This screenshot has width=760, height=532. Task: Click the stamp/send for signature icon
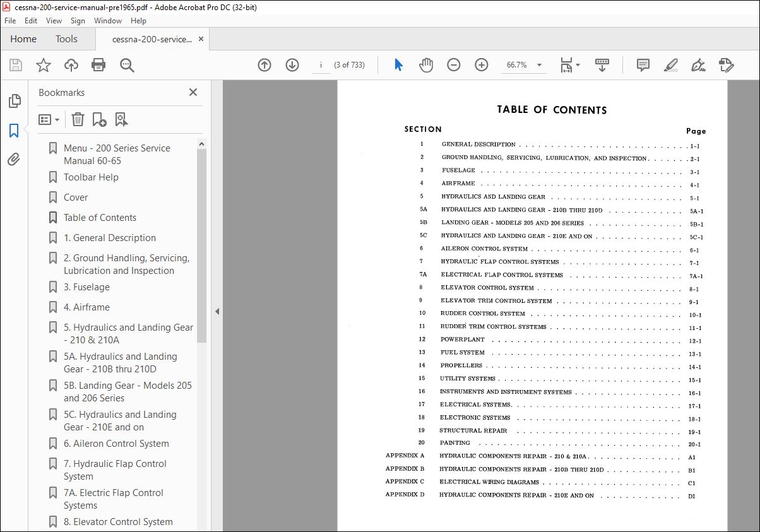tap(726, 65)
